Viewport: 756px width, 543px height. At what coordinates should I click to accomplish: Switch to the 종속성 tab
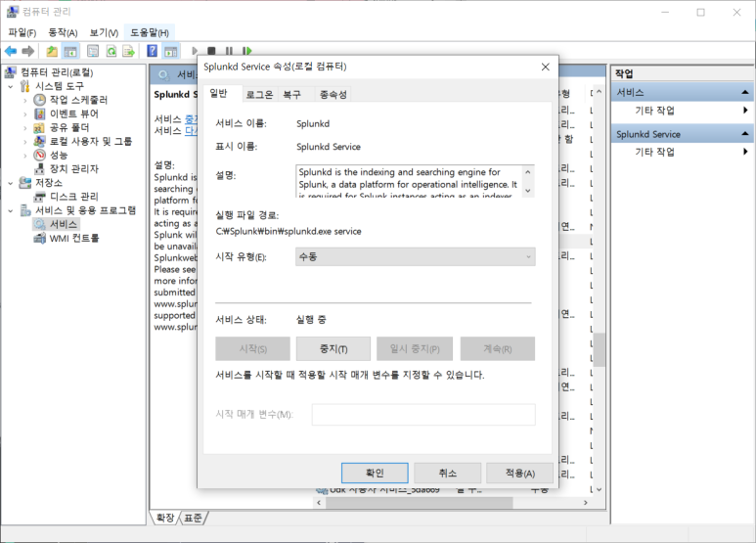(x=334, y=95)
